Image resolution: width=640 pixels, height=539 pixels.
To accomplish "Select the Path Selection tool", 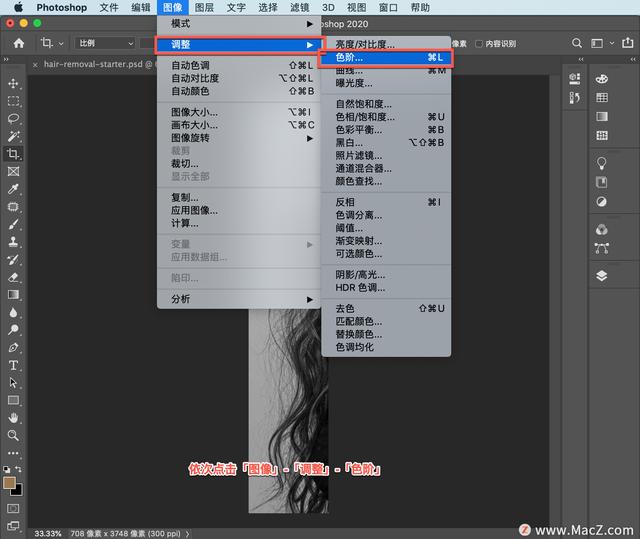I will coord(13,383).
